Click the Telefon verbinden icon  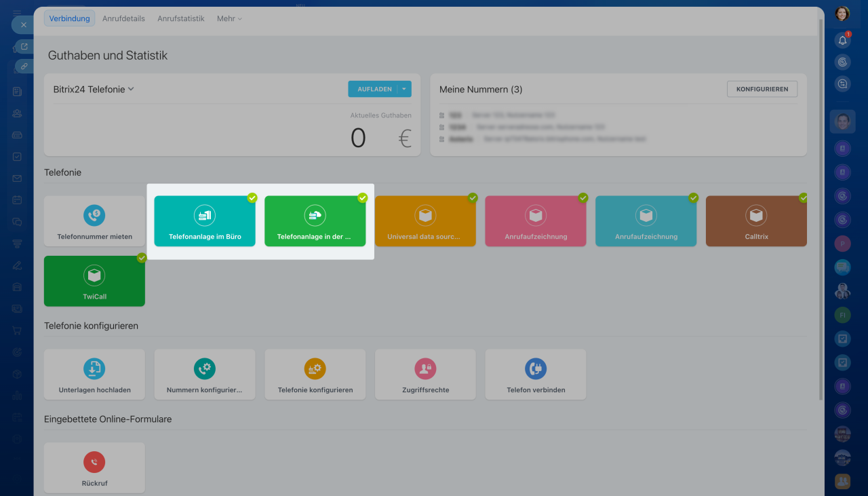coord(536,368)
